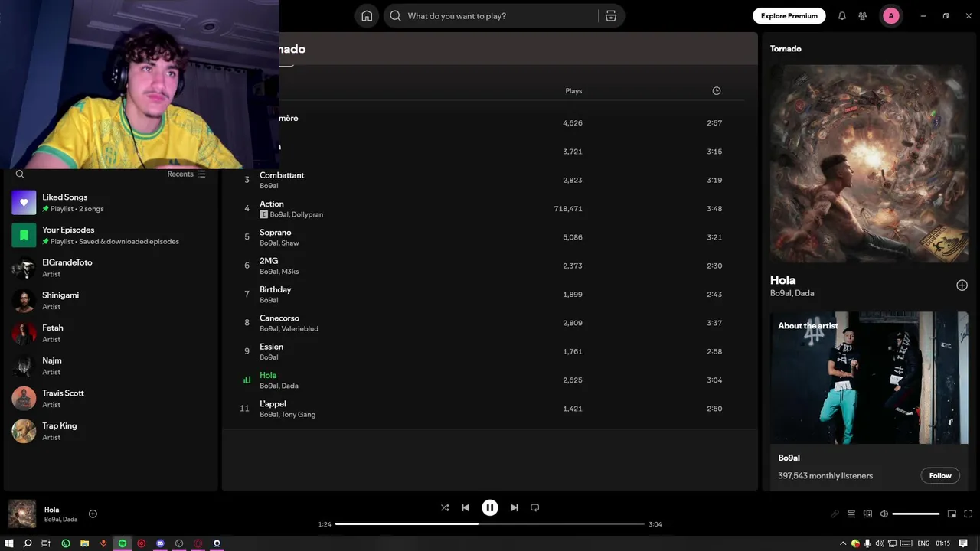The height and width of the screenshot is (551, 980).
Task: Open lyrics microphone icon
Action: (x=835, y=514)
